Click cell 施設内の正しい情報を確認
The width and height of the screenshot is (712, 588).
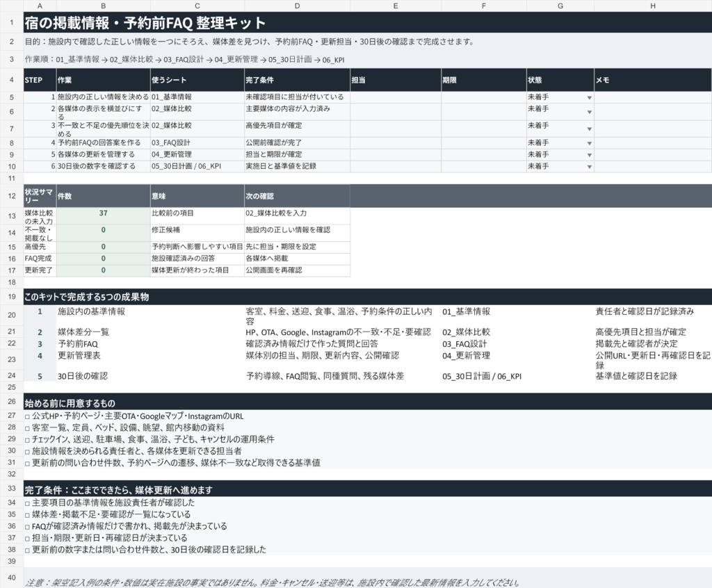point(297,233)
